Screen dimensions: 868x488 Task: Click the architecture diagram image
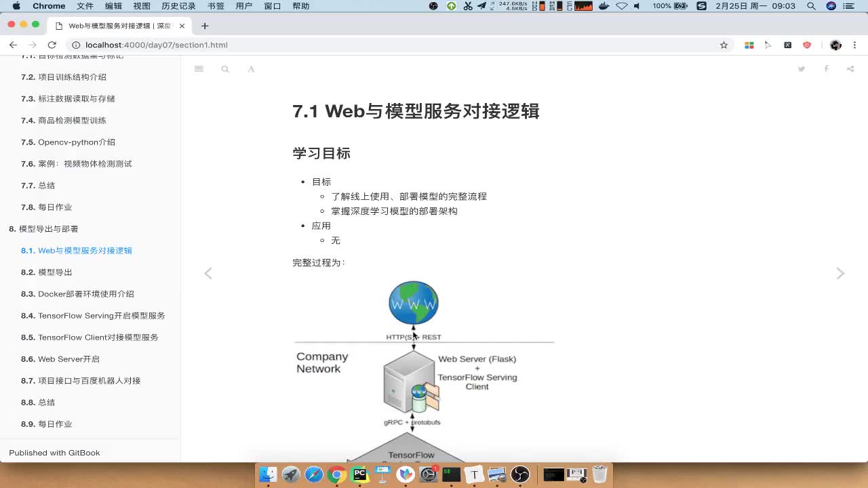point(424,369)
